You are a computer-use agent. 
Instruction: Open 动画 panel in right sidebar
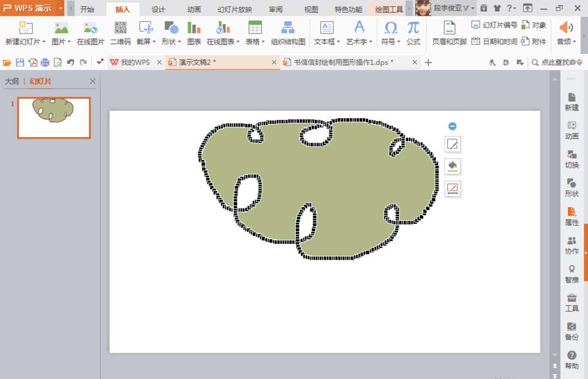[x=572, y=130]
